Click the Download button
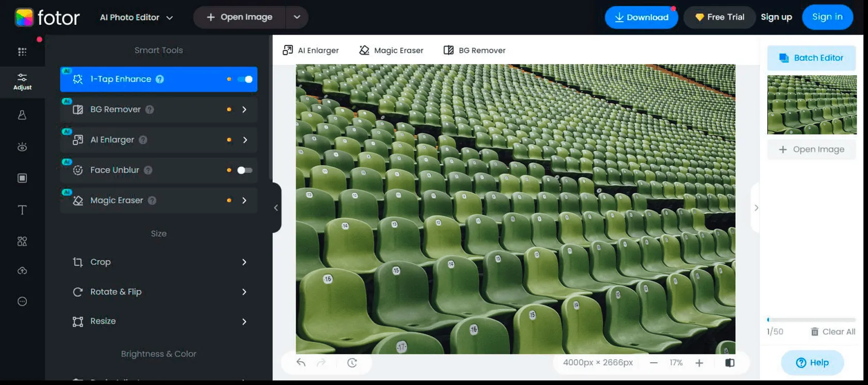The width and height of the screenshot is (868, 385). coord(641,18)
